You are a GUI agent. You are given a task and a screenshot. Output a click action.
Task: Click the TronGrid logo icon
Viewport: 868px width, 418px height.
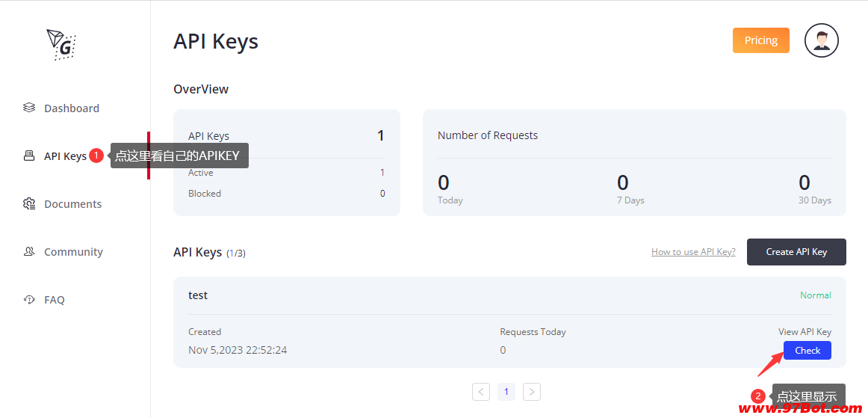tap(61, 45)
